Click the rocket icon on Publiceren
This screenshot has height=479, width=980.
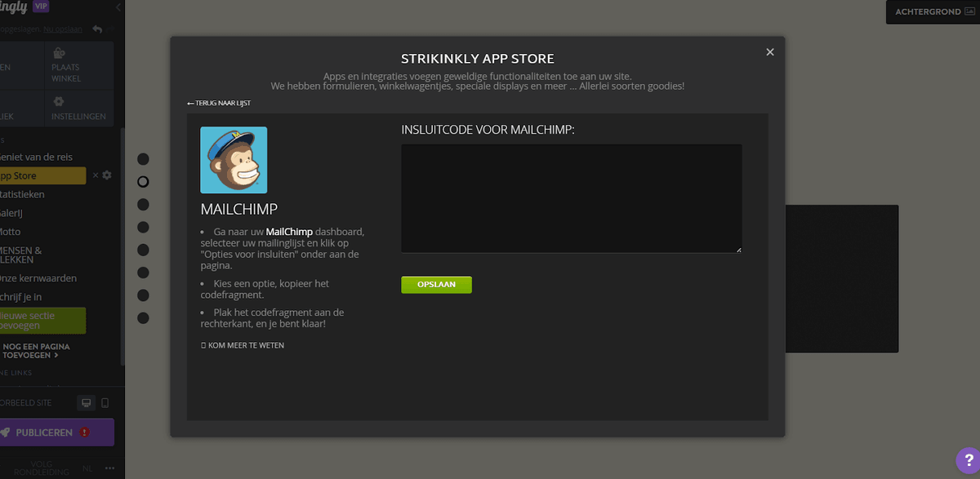7,432
